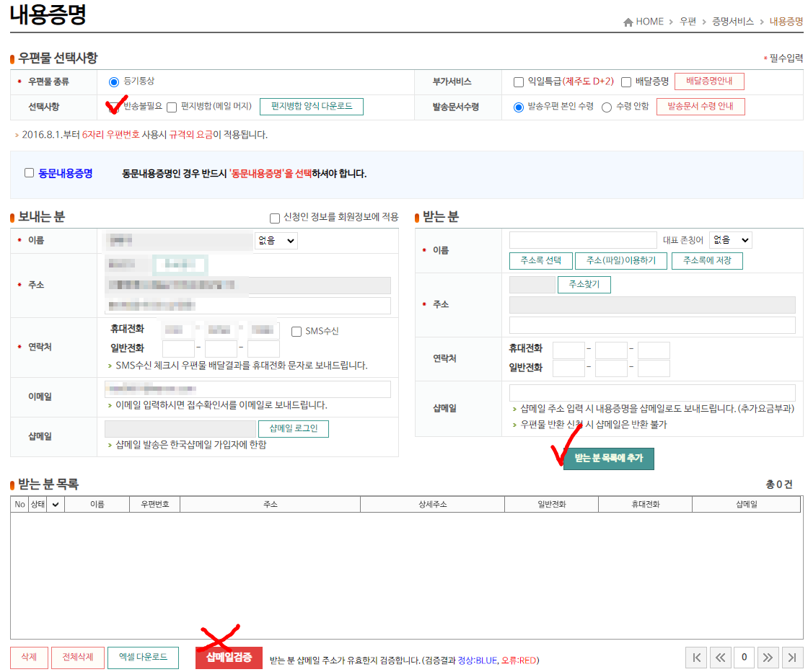The image size is (808, 672).
Task: Click HOME breadcrumb link
Action: click(649, 22)
